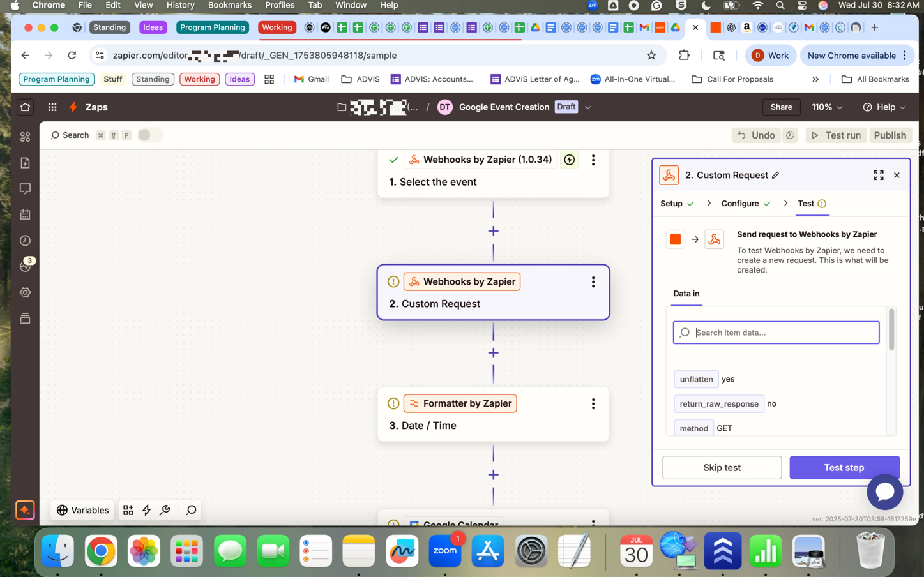Click the version history icon next to Undo
924x577 pixels.
(790, 135)
